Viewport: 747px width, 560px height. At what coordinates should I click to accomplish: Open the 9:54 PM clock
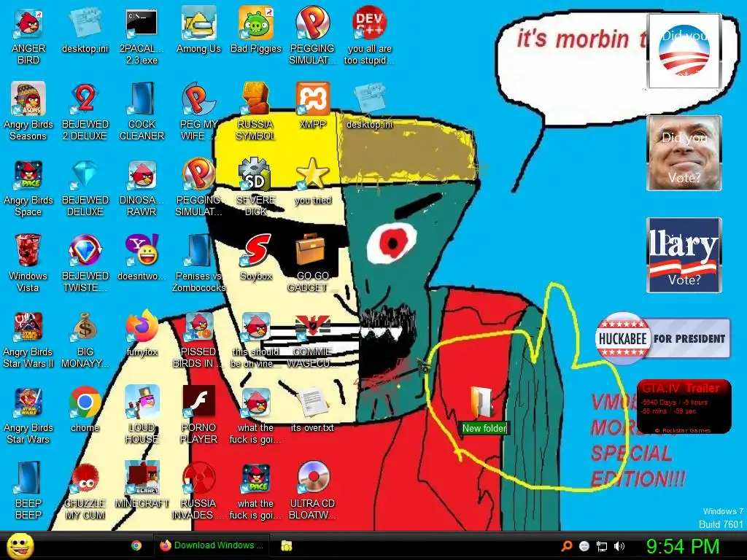682,546
